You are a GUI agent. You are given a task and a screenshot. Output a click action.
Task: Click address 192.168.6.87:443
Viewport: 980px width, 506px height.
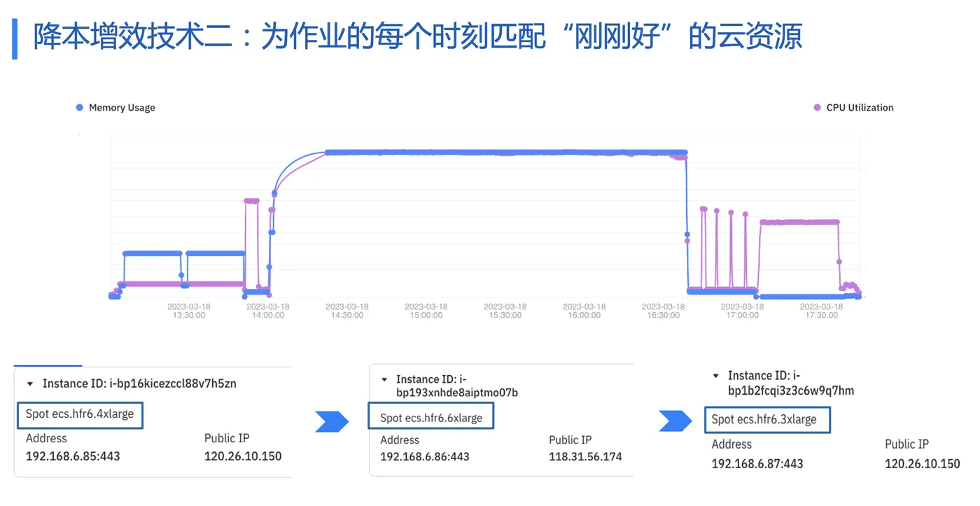757,464
